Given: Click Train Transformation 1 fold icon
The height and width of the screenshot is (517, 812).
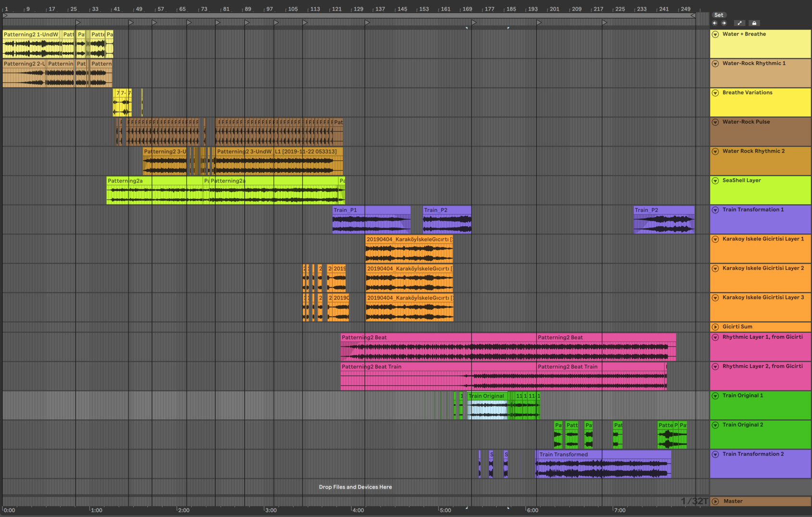Looking at the screenshot, I should 715,210.
